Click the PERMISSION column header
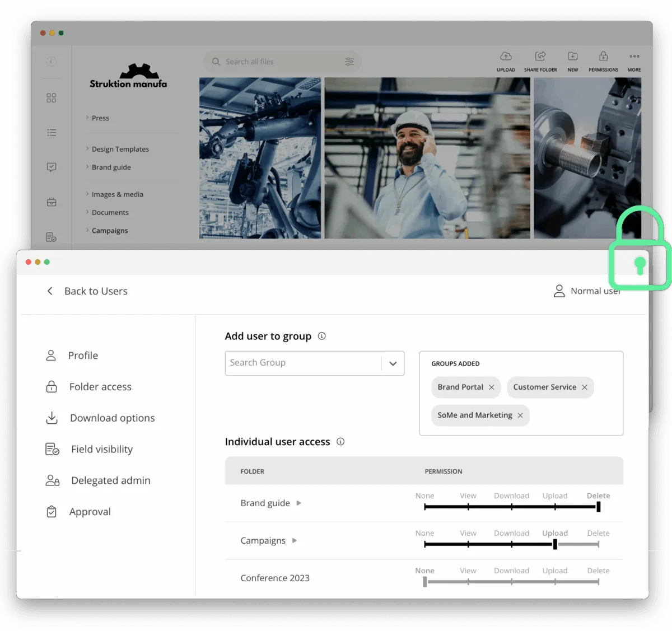The width and height of the screenshot is (672, 631). click(x=444, y=471)
